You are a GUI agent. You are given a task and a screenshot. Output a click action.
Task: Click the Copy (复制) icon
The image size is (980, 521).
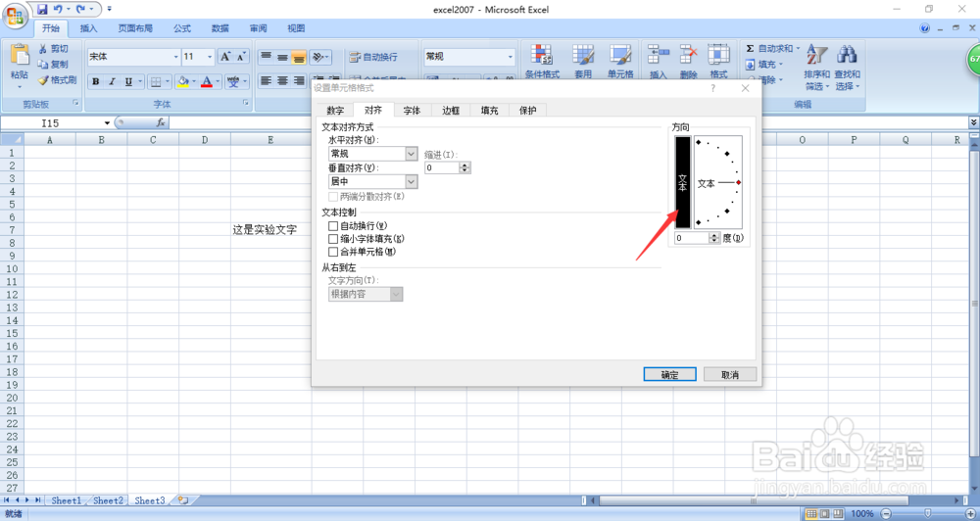coord(43,65)
